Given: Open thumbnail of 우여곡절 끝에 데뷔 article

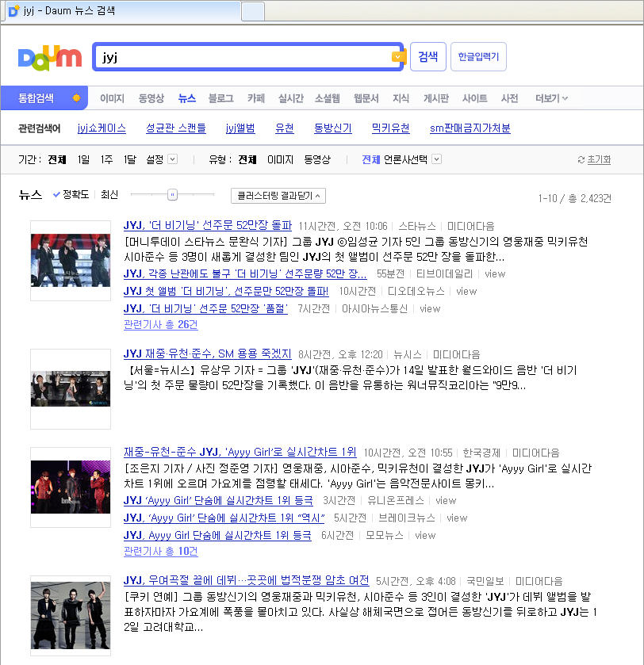Looking at the screenshot, I should click(71, 616).
